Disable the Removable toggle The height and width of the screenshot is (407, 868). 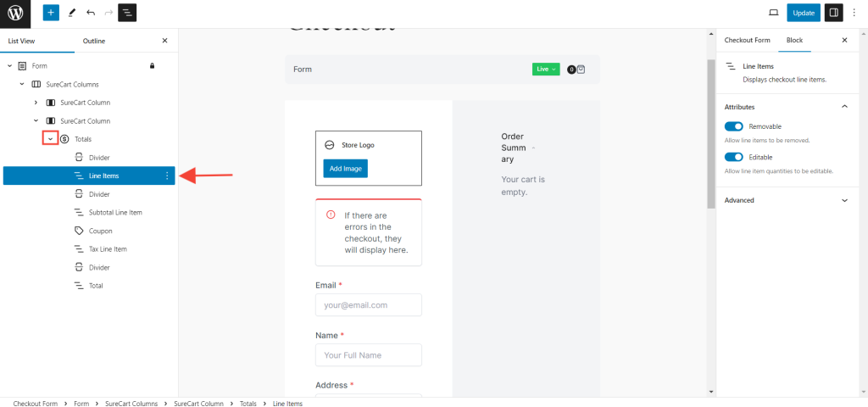734,126
